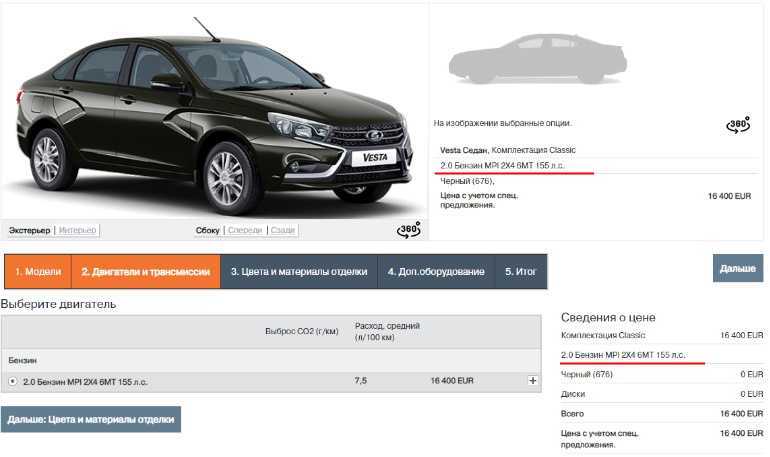The width and height of the screenshot is (770, 457).
Task: Click the Сведения о цене heading
Action: point(608,318)
